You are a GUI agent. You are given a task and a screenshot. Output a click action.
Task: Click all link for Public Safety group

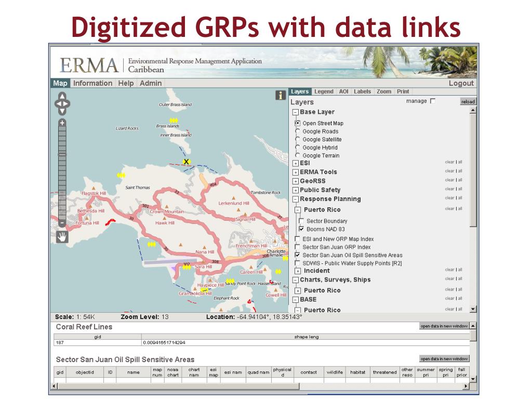(460, 189)
